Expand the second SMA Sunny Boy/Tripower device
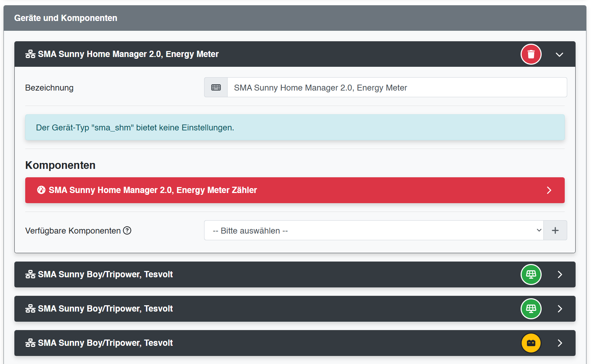 tap(559, 309)
